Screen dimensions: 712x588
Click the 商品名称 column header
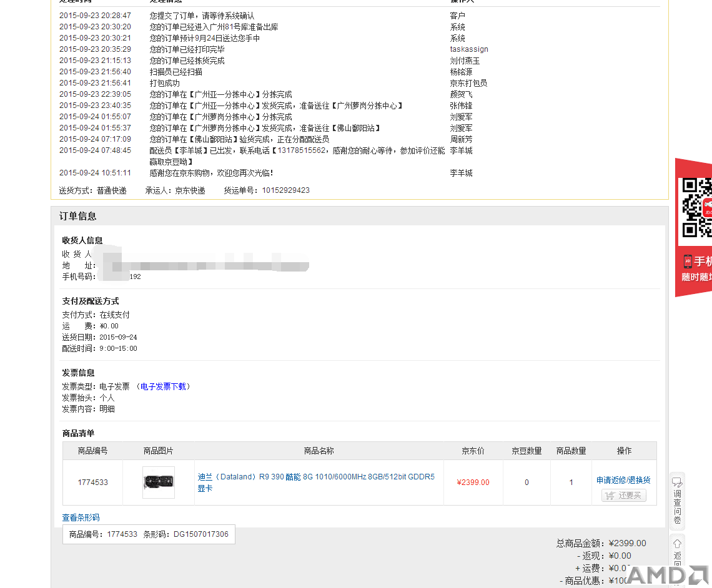(319, 451)
